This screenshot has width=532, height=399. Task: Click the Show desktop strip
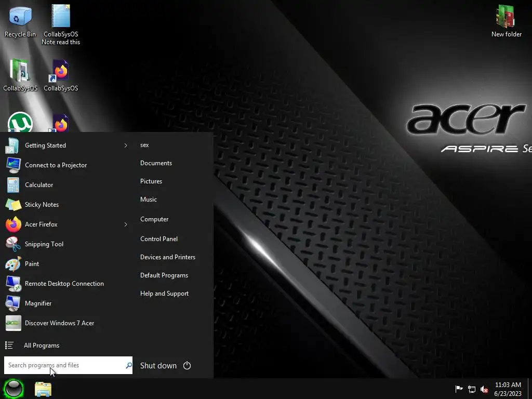[x=529, y=389]
